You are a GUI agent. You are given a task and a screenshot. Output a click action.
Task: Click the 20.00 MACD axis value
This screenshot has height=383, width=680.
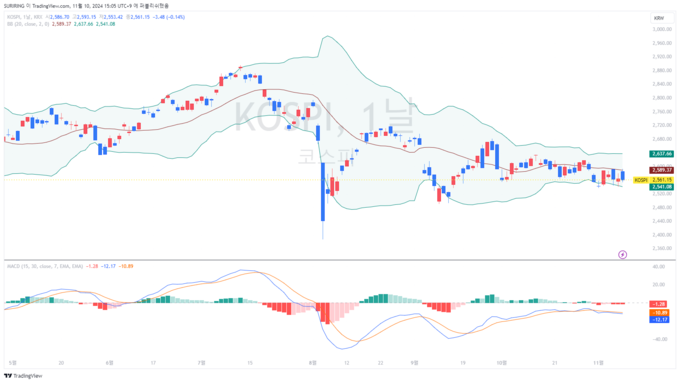pyautogui.click(x=659, y=285)
